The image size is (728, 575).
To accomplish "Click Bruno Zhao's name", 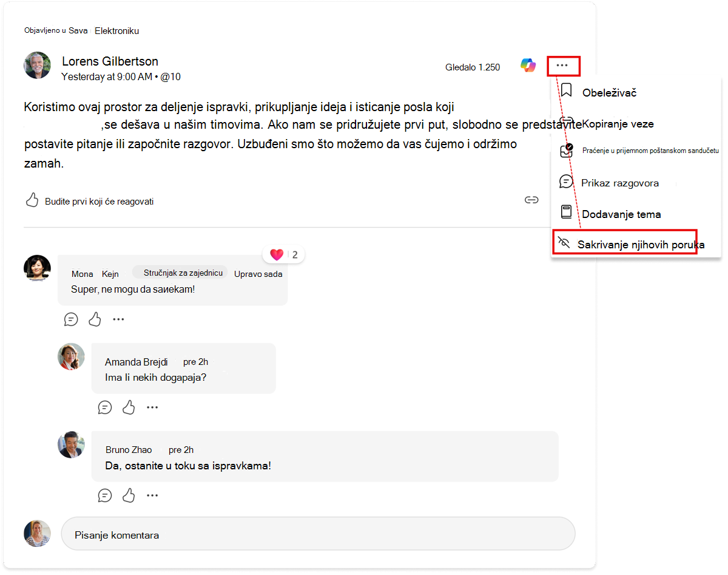I will click(129, 450).
